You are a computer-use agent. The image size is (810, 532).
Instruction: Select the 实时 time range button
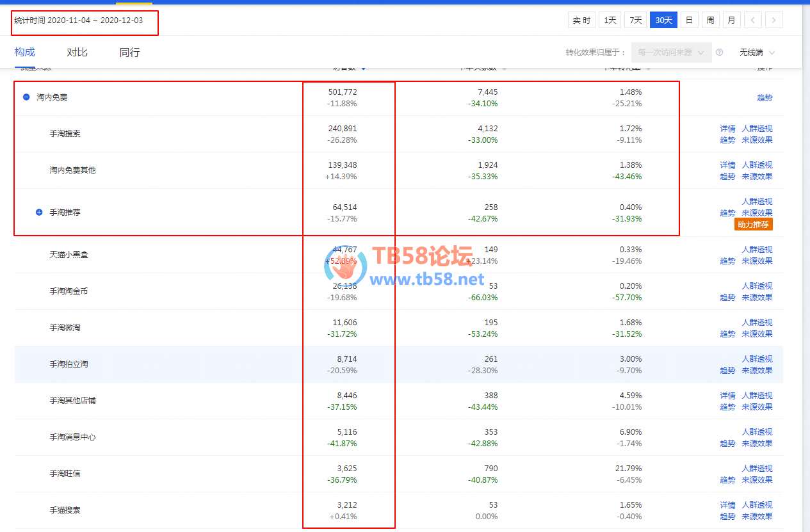581,20
